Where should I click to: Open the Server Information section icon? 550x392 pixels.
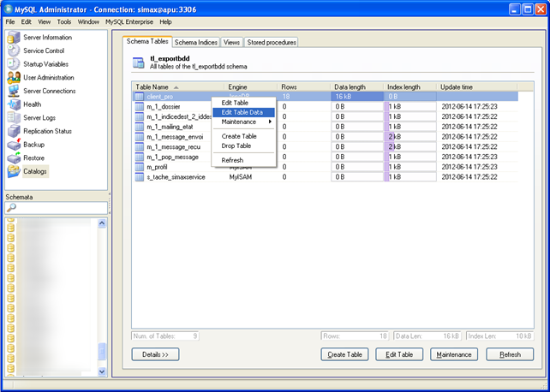tap(14, 38)
